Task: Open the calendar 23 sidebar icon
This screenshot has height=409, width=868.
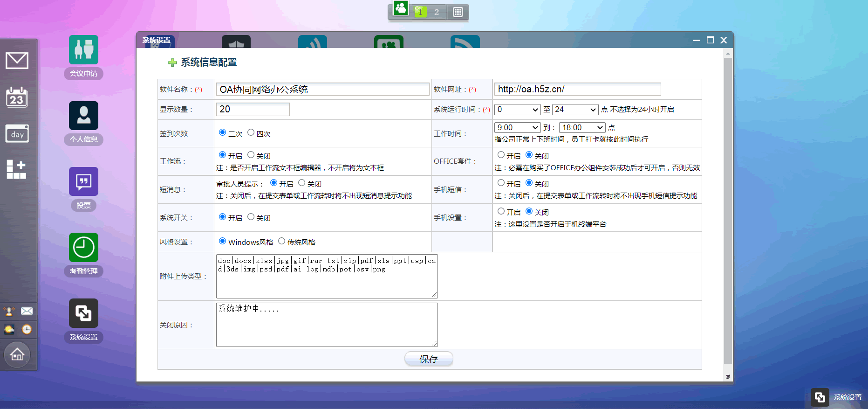Action: pos(17,97)
